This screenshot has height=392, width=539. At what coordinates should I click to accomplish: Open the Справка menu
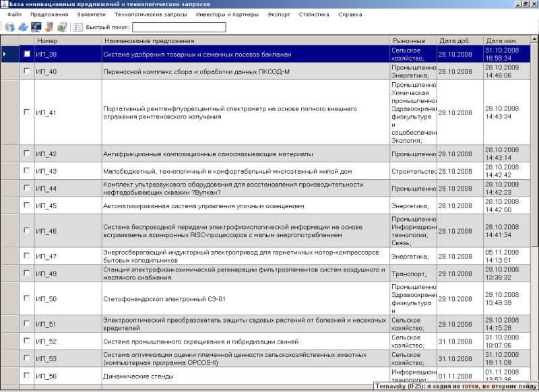click(x=350, y=14)
